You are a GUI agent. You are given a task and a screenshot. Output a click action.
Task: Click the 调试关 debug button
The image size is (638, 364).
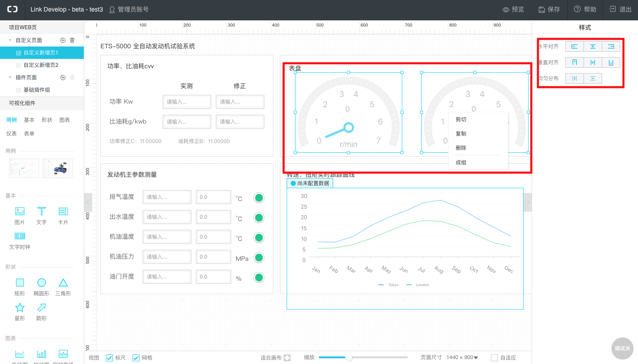click(x=622, y=349)
